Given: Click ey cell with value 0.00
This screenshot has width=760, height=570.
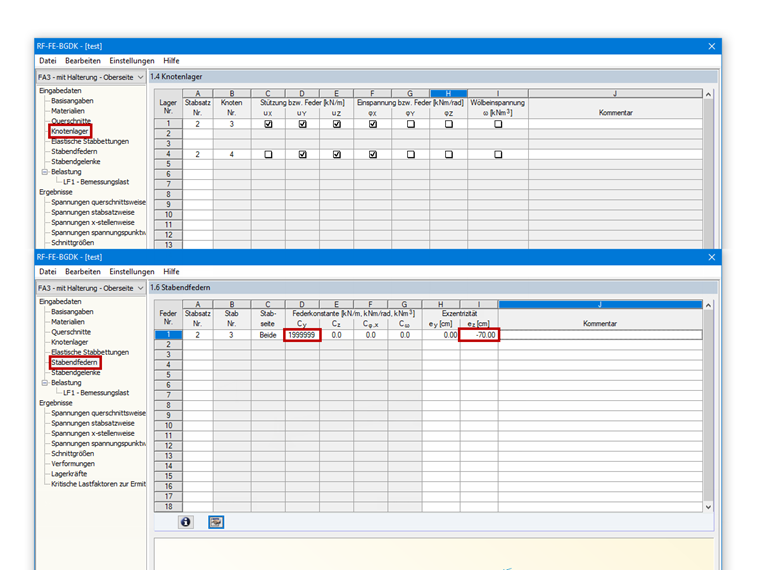Looking at the screenshot, I should (x=441, y=335).
